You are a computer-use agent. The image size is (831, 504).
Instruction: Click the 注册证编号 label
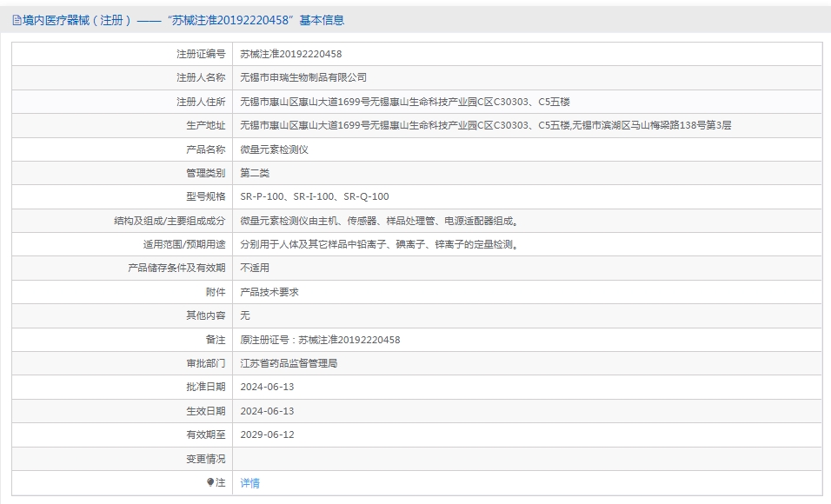201,54
